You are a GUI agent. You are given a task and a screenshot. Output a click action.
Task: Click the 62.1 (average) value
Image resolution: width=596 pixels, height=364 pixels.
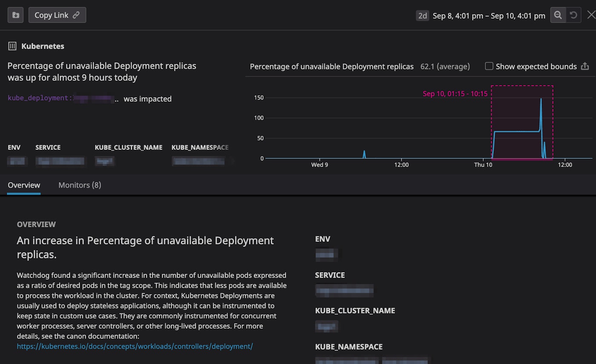(445, 66)
